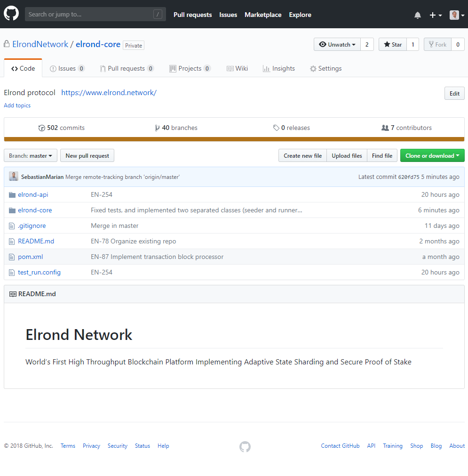Click the GitHub Octocat logo in header
This screenshot has width=468, height=476.
click(11, 14)
